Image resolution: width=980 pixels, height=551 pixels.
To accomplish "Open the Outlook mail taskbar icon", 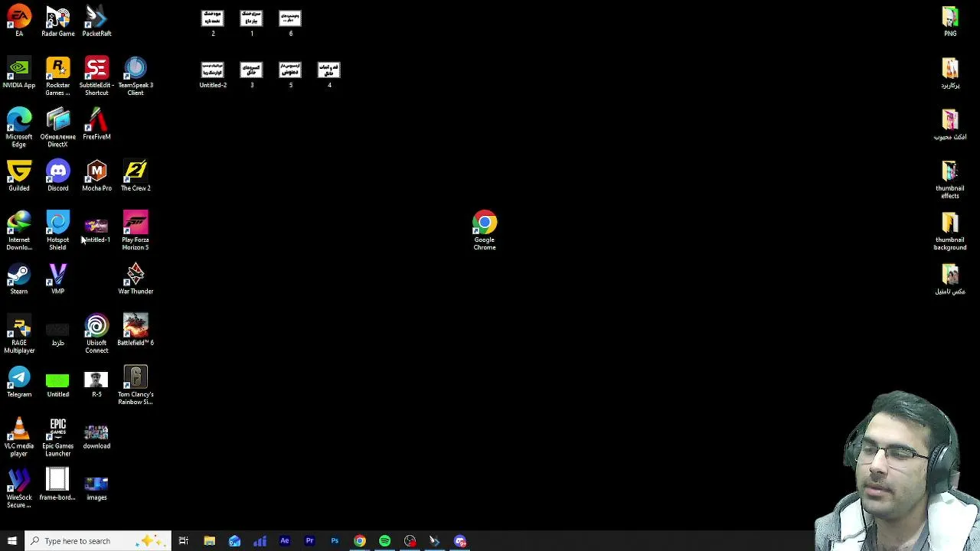I will 234,541.
